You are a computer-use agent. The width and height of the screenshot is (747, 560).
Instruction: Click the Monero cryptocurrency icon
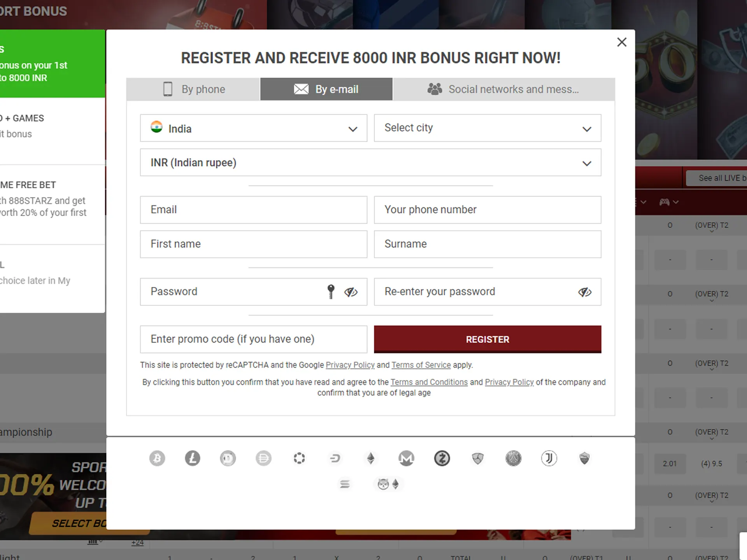(x=407, y=458)
